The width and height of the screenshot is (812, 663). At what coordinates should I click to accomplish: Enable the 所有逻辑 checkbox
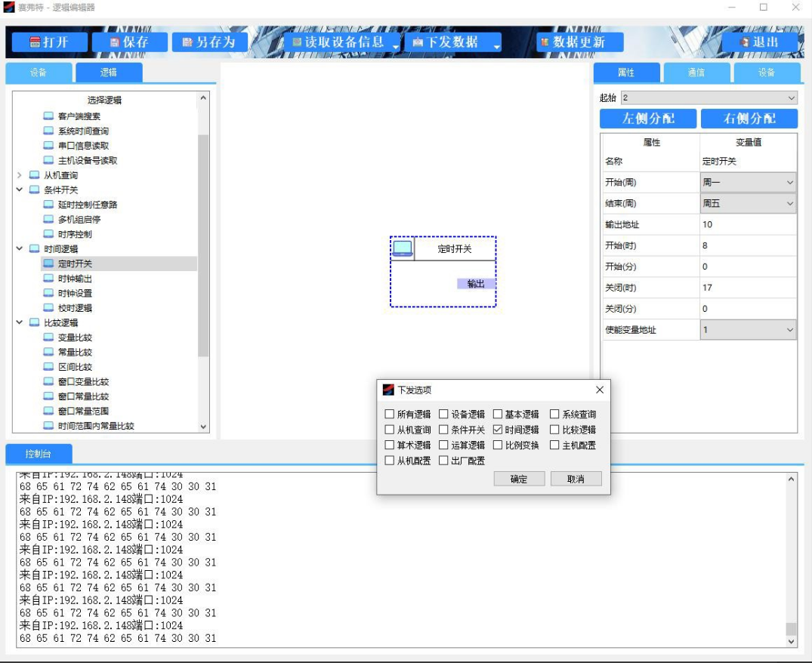pyautogui.click(x=390, y=414)
